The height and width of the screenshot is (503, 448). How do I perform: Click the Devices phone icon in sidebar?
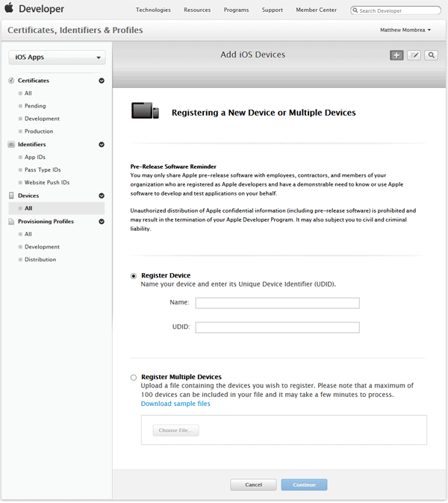11,196
